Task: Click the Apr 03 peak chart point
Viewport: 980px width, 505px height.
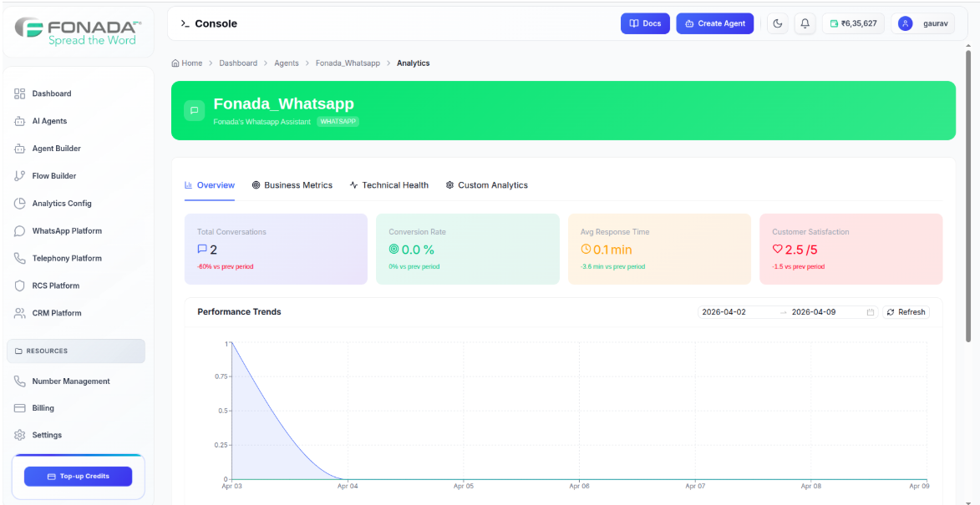Action: (232, 343)
